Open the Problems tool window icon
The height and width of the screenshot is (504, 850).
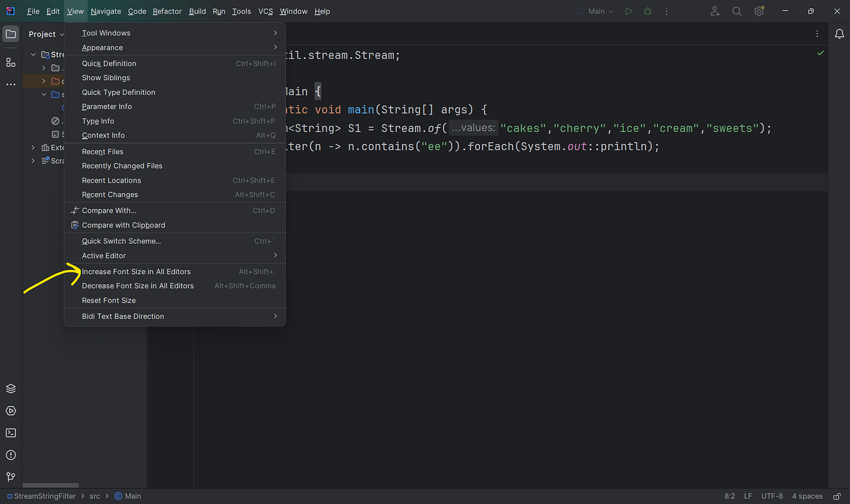point(10,455)
